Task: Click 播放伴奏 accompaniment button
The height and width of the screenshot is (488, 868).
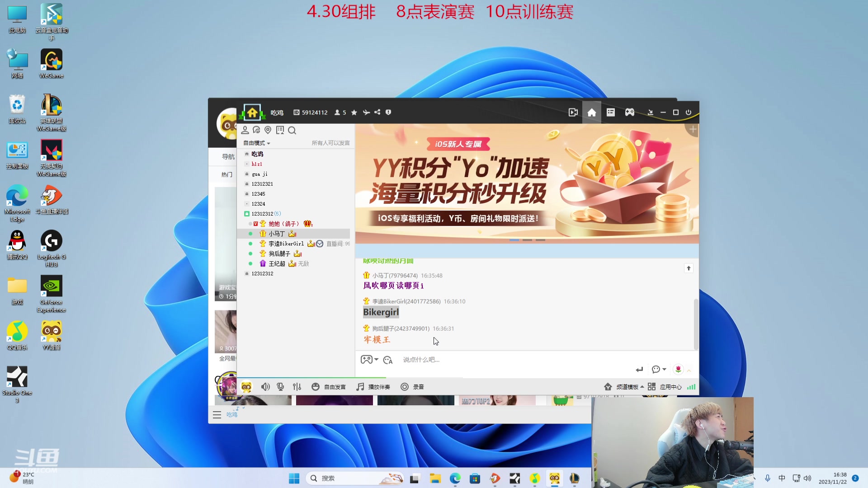Action: pyautogui.click(x=373, y=387)
